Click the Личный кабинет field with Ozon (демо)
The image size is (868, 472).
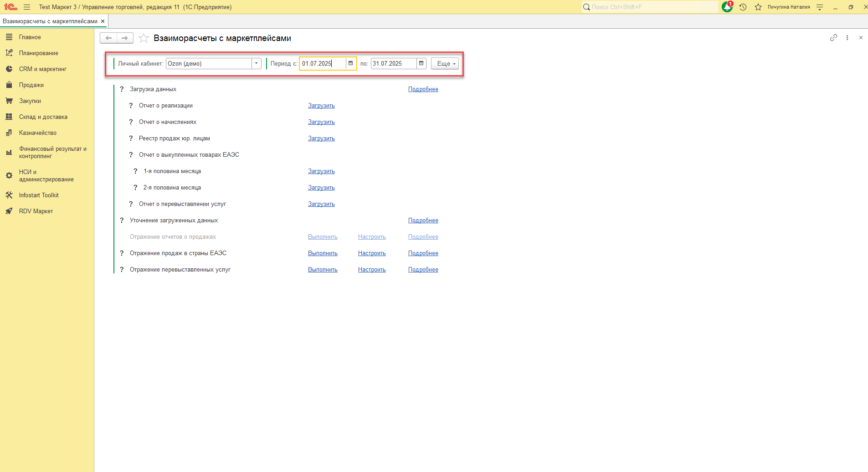tap(209, 63)
